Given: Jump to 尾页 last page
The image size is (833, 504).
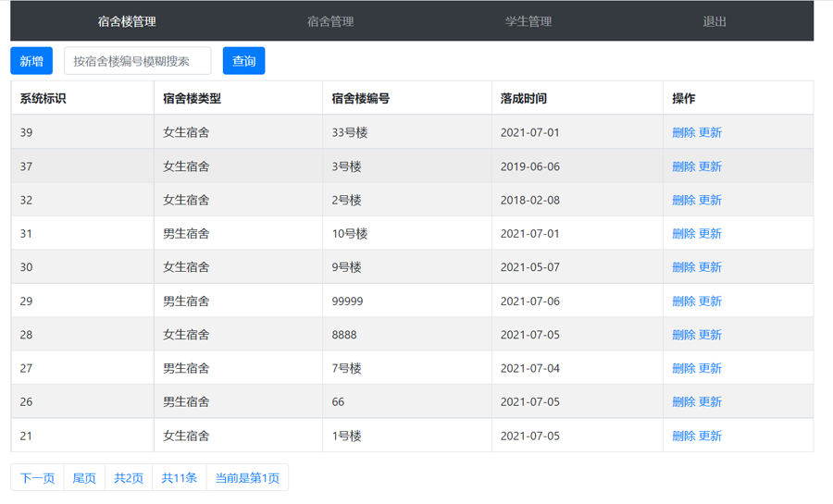Looking at the screenshot, I should 84,478.
